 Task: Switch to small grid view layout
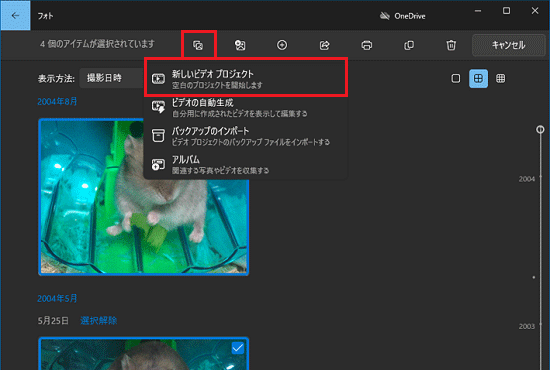point(501,78)
